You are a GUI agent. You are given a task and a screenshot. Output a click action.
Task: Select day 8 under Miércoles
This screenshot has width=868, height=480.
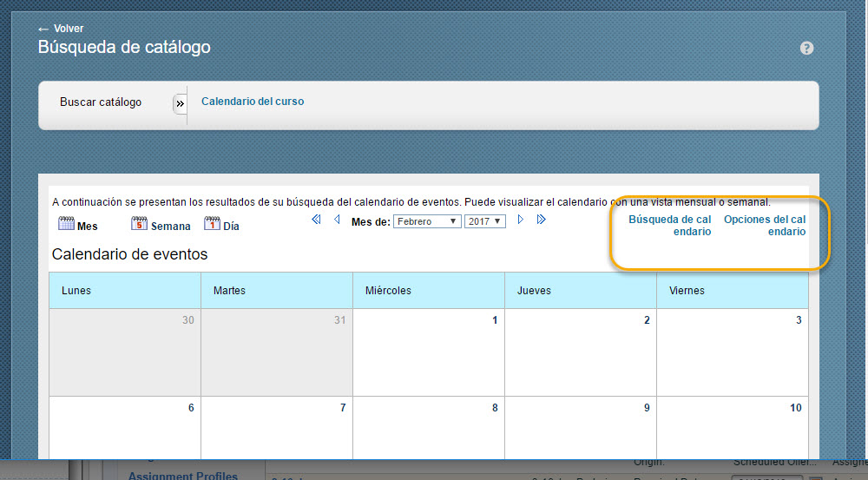495,408
